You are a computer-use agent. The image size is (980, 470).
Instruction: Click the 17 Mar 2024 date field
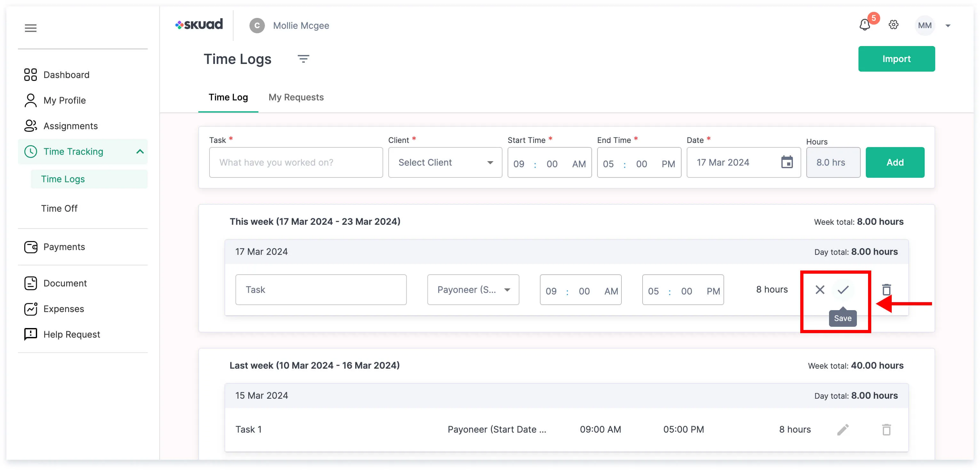click(x=743, y=162)
